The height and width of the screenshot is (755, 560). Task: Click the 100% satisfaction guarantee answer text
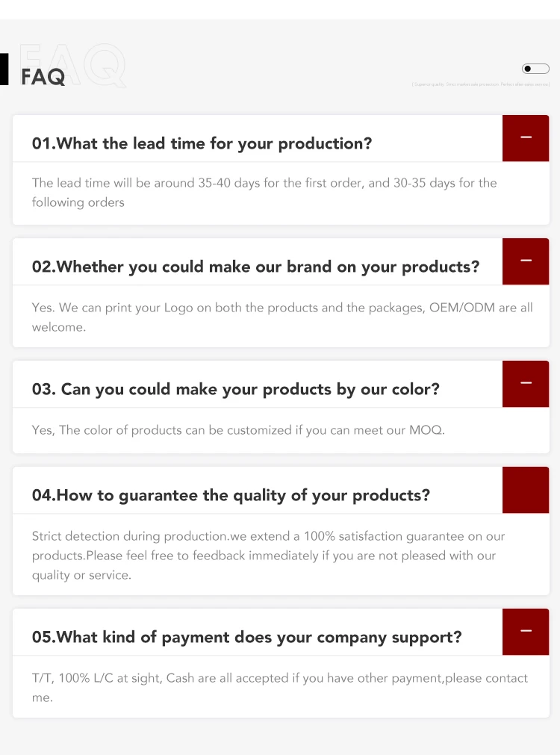(268, 556)
